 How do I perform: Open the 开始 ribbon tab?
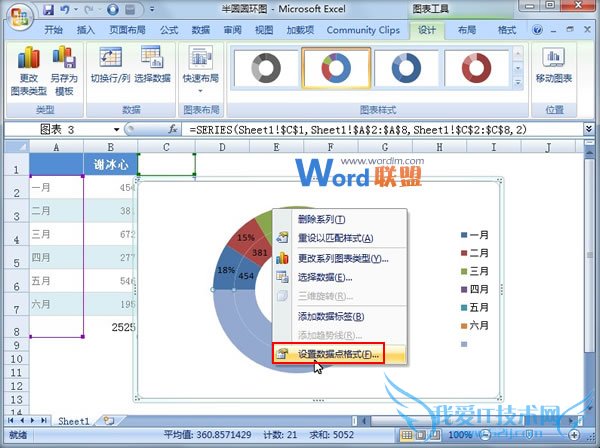click(x=53, y=30)
